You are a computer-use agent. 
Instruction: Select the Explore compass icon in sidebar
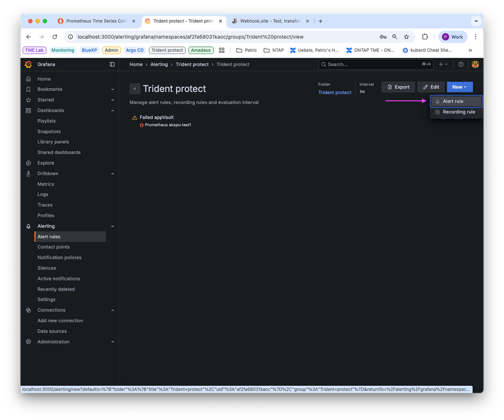point(28,162)
